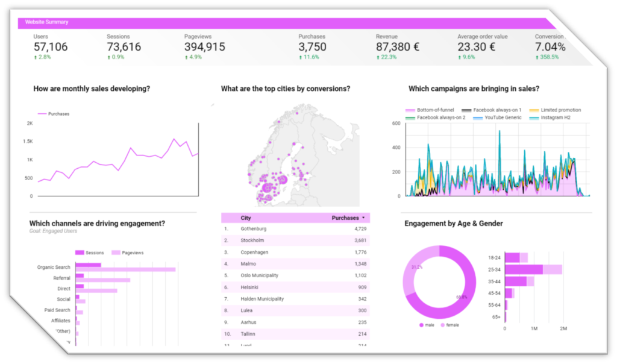Click the 18-24 age group bar
617x364 pixels.
[x=516, y=258]
